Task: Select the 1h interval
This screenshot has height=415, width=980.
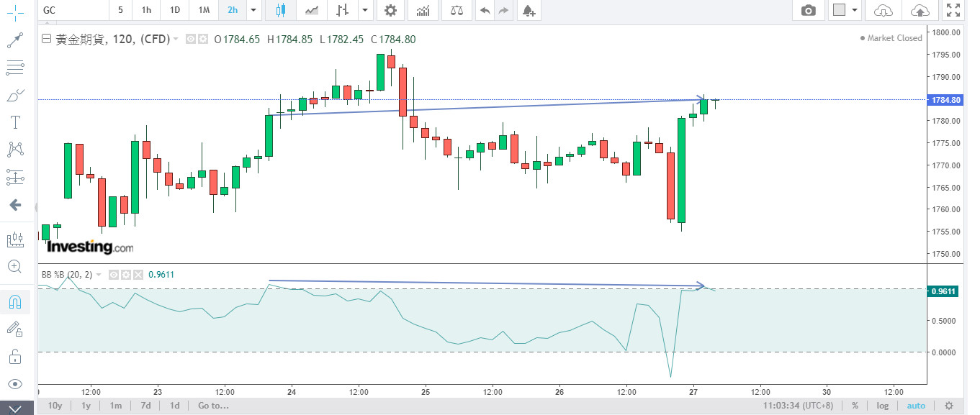Action: [x=146, y=10]
